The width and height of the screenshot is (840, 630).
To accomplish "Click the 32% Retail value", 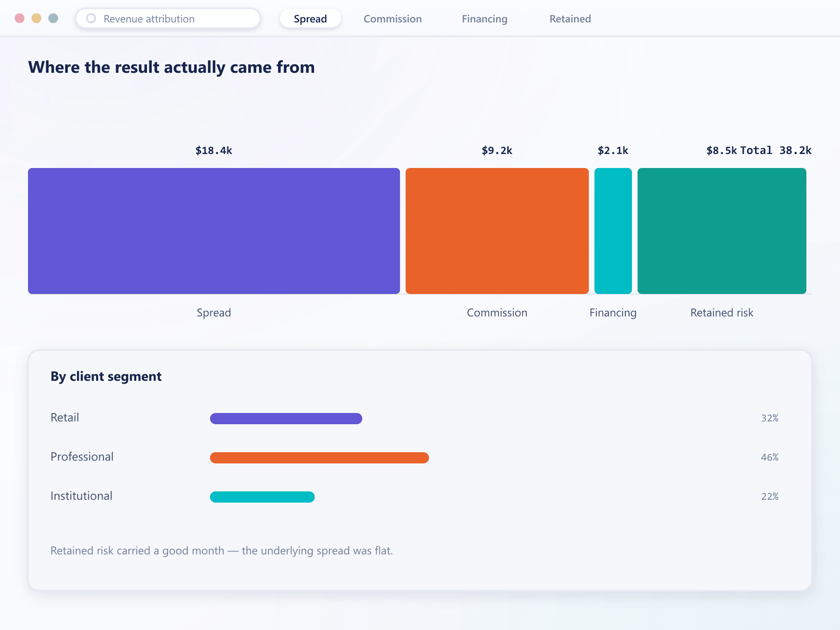I will [x=770, y=418].
